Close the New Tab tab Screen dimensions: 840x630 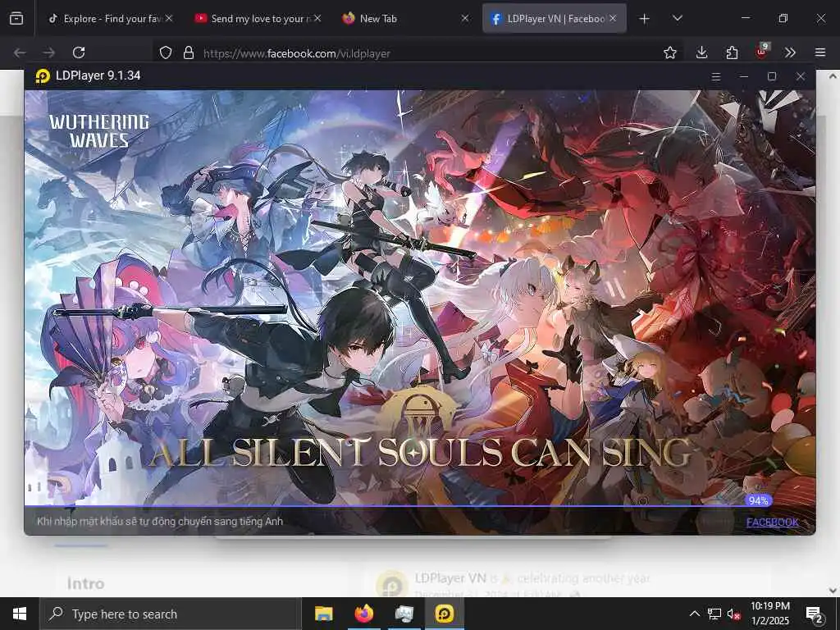coord(465,18)
